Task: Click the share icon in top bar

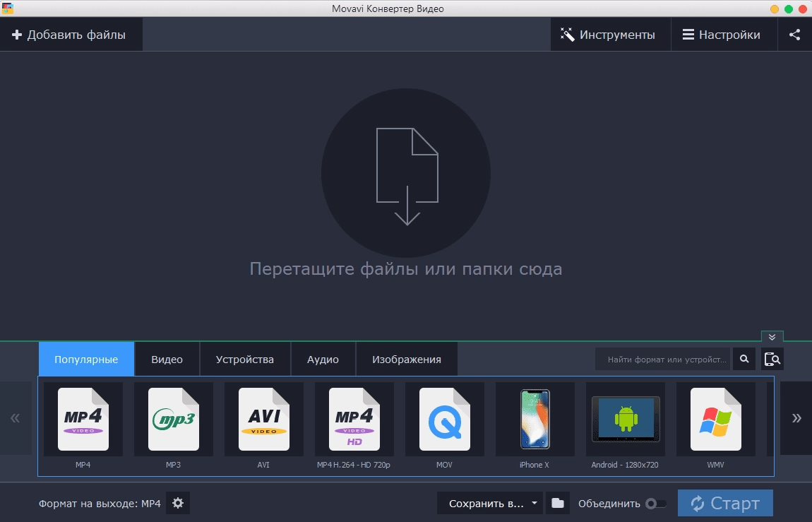Action: point(795,35)
